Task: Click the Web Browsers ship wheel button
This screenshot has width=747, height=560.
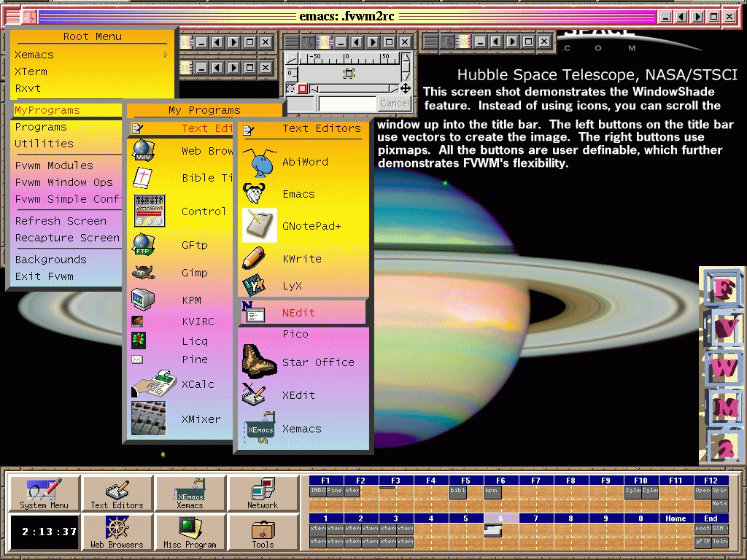Action: pyautogui.click(x=117, y=532)
